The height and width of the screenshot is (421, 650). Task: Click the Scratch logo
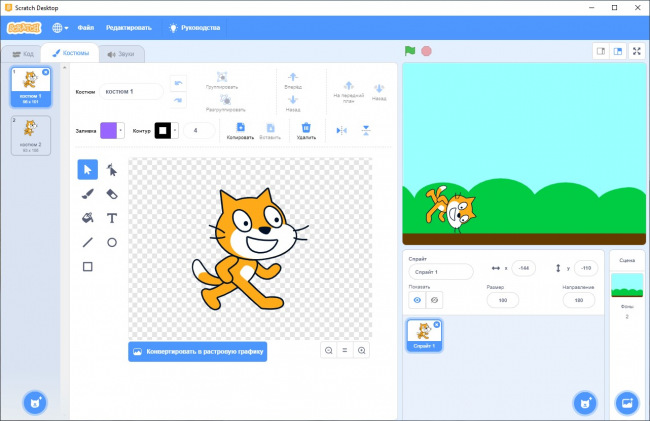click(x=24, y=28)
